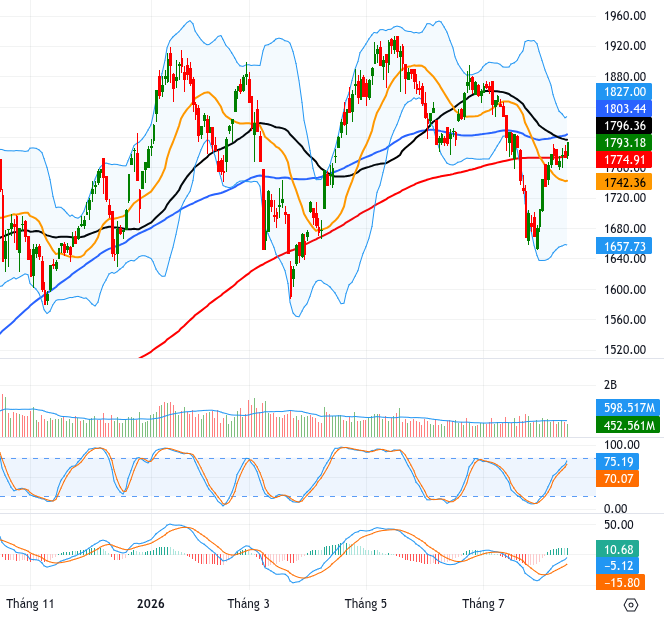
Task: Select the 1657.73 lower band label
Action: click(624, 246)
